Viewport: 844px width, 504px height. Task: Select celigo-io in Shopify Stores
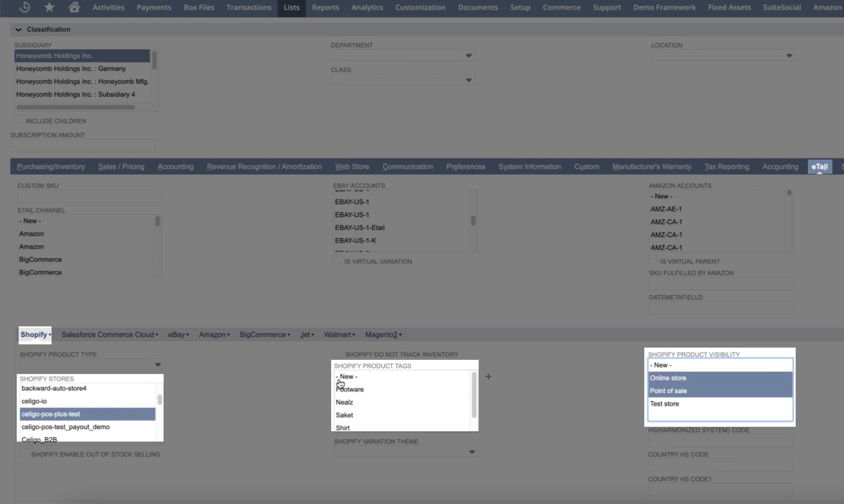point(88,401)
